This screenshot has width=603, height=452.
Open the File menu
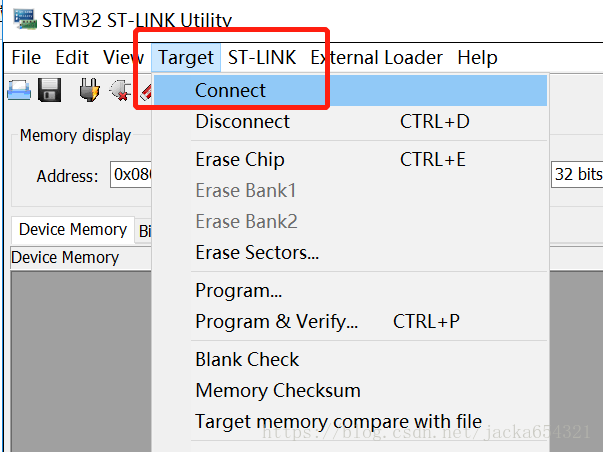[26, 58]
